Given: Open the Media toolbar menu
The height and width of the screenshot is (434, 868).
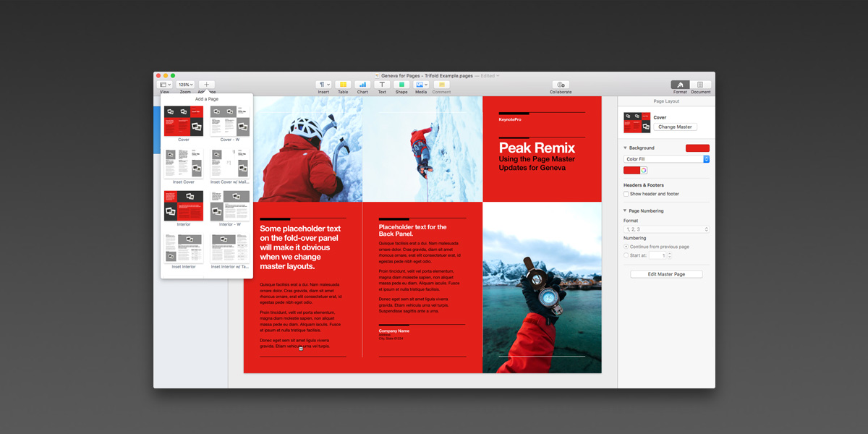Looking at the screenshot, I should [x=421, y=85].
